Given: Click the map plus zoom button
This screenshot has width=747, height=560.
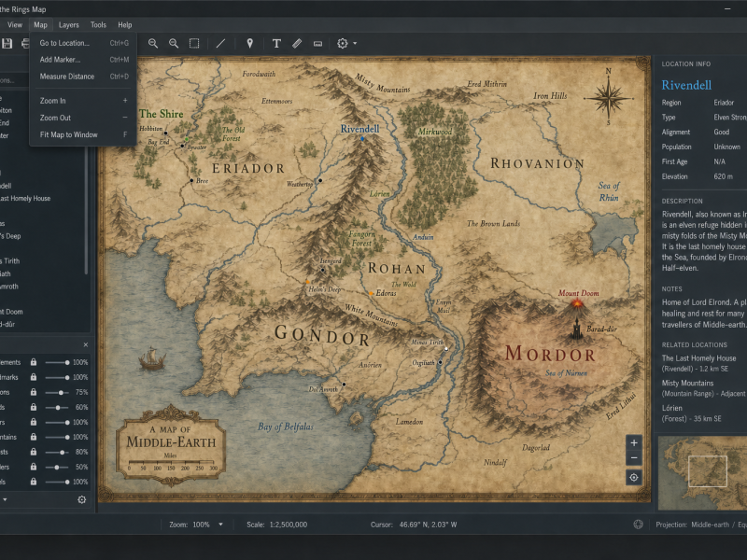Looking at the screenshot, I should (x=634, y=442).
